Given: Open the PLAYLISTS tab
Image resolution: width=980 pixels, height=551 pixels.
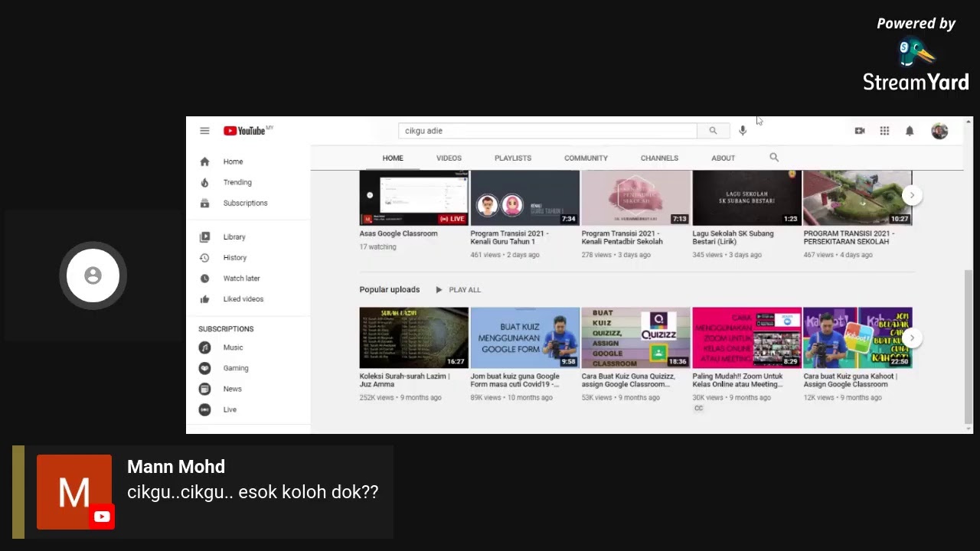Looking at the screenshot, I should click(x=513, y=158).
